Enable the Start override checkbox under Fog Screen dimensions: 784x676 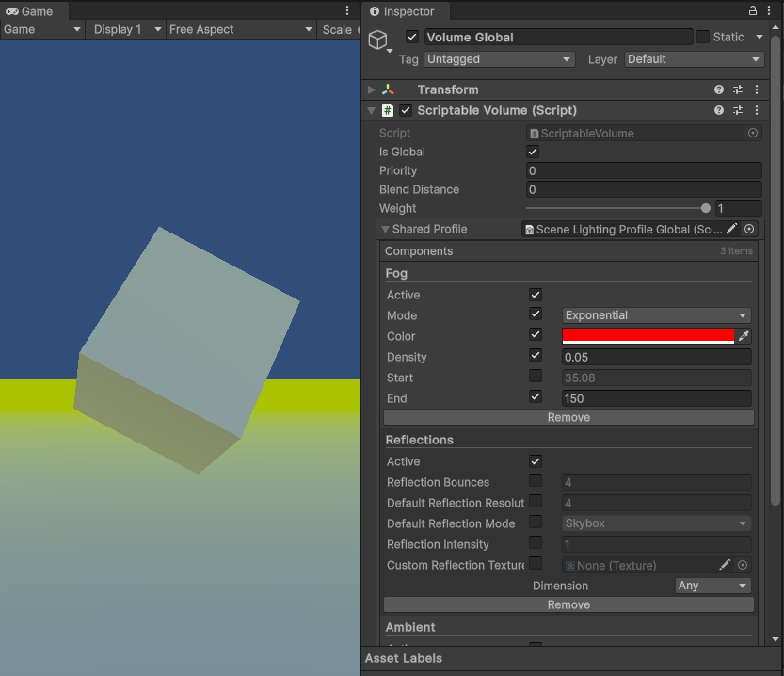point(535,378)
